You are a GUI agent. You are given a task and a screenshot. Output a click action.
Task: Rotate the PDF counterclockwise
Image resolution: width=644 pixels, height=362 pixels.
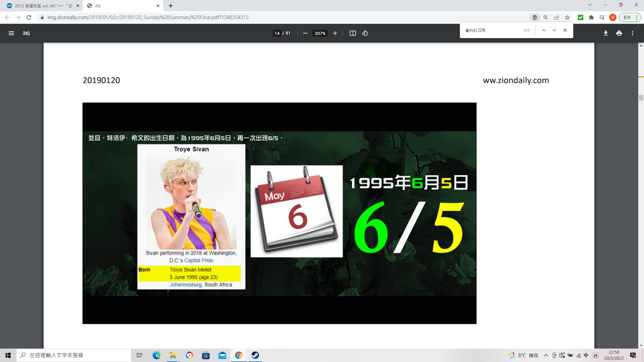(365, 33)
